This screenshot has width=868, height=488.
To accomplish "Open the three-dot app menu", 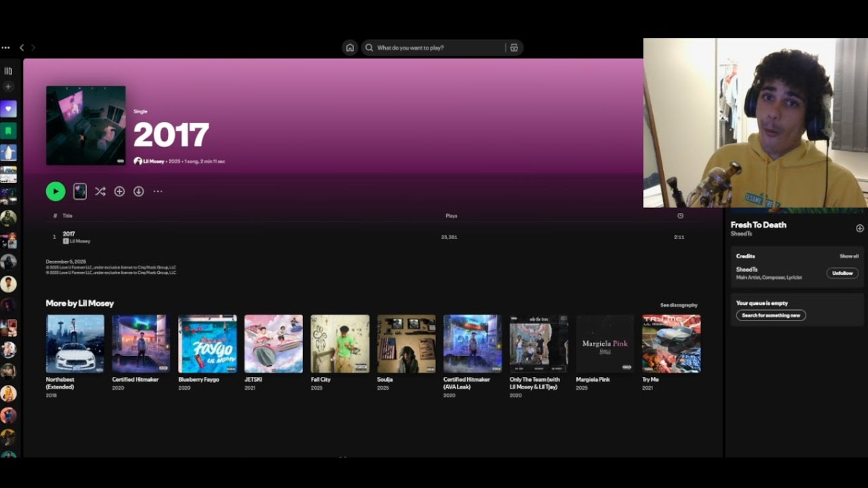I will click(x=5, y=47).
